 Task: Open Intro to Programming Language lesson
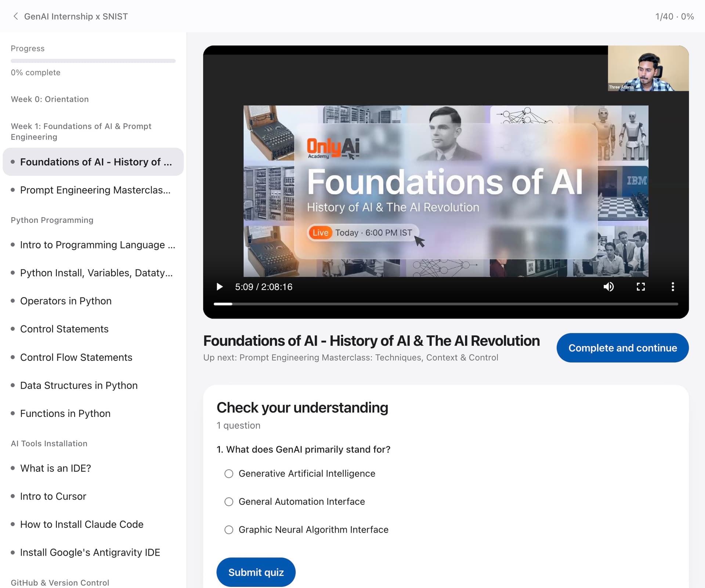pos(93,245)
